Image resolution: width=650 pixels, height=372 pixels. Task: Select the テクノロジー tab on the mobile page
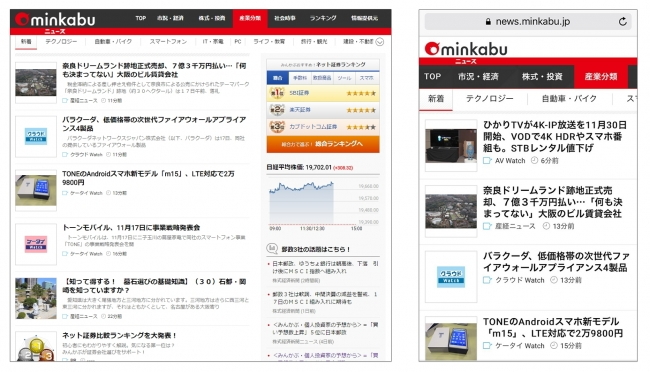(489, 99)
